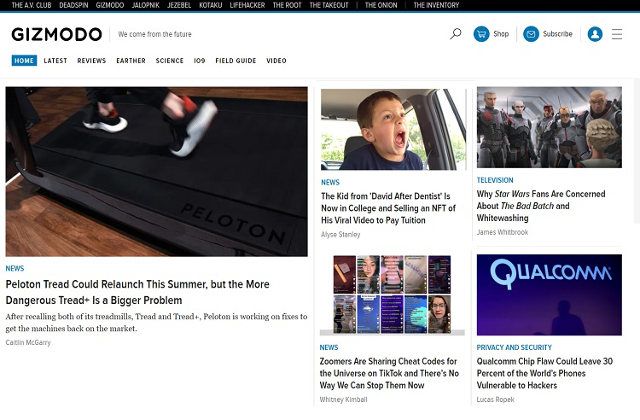
Task: Open author James Whitbrook's page
Action: (502, 232)
